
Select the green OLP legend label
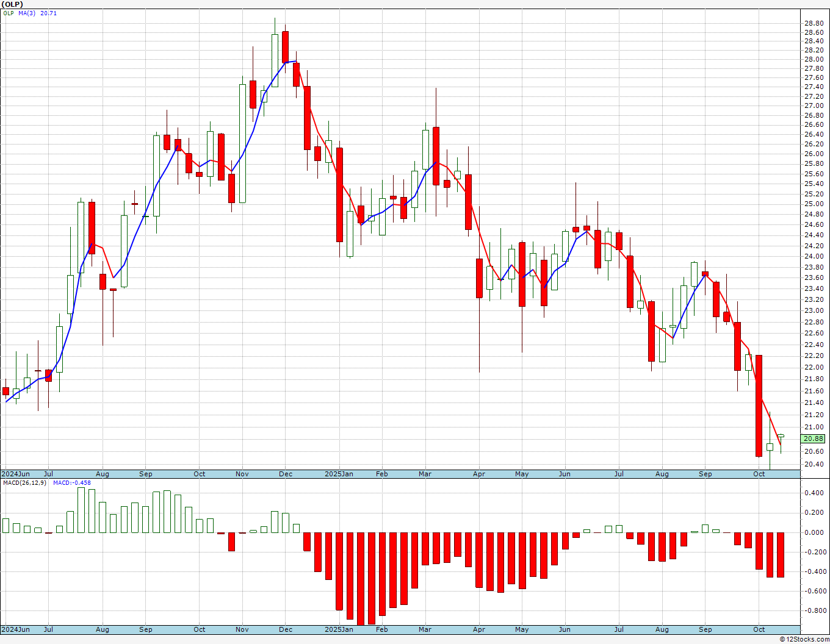point(8,13)
